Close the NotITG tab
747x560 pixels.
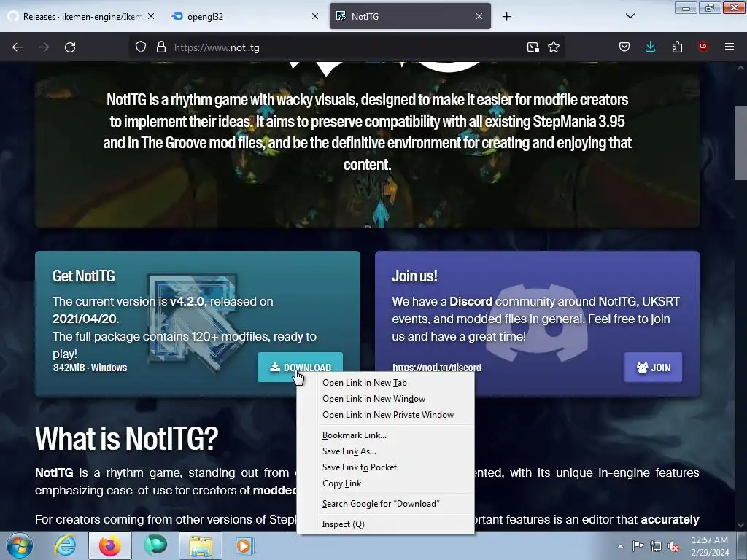coord(479,16)
